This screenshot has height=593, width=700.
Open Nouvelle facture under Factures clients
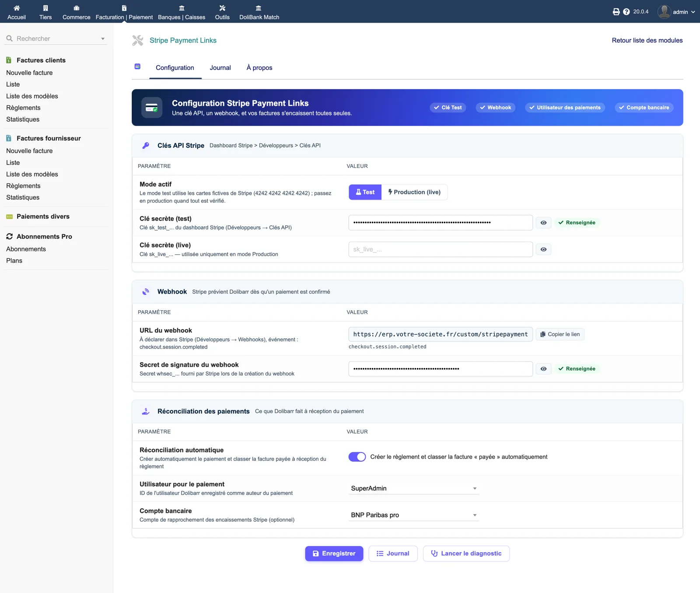(x=29, y=73)
